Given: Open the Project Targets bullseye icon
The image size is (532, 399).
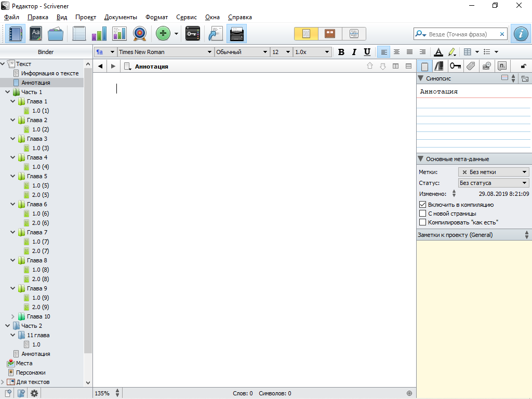Looking at the screenshot, I should [x=139, y=34].
